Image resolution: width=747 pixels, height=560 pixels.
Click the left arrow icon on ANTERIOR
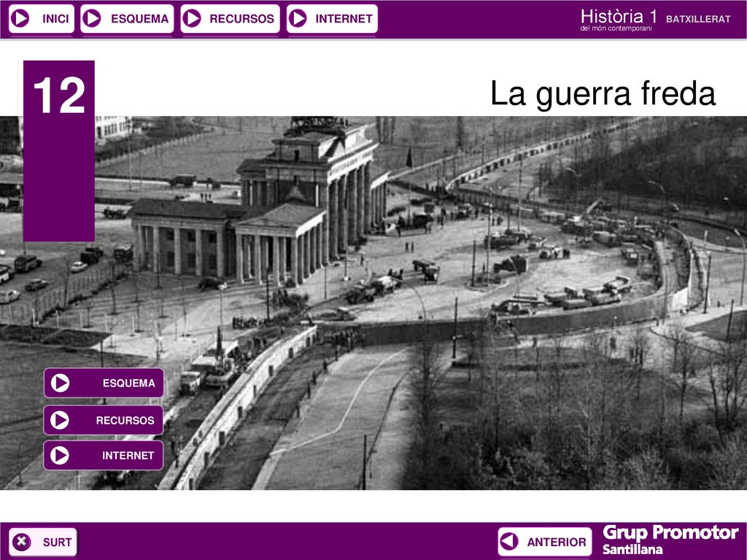pyautogui.click(x=509, y=542)
